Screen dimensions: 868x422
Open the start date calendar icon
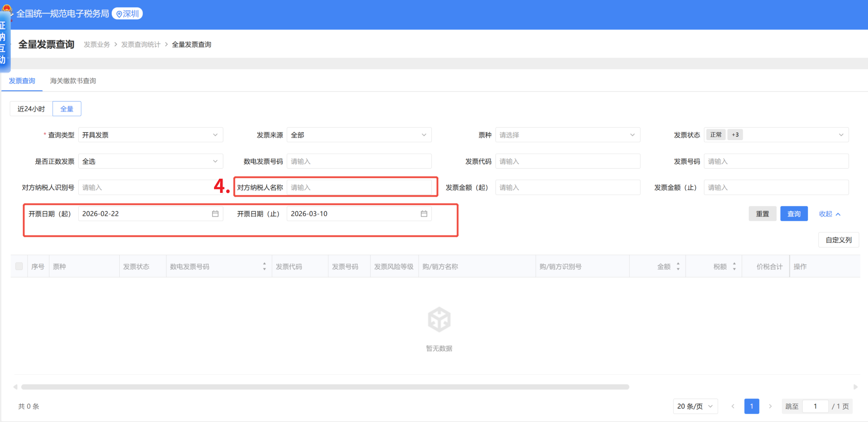pos(215,213)
